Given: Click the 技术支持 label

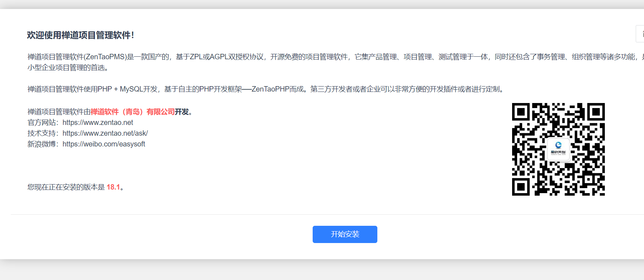Looking at the screenshot, I should coord(42,133).
